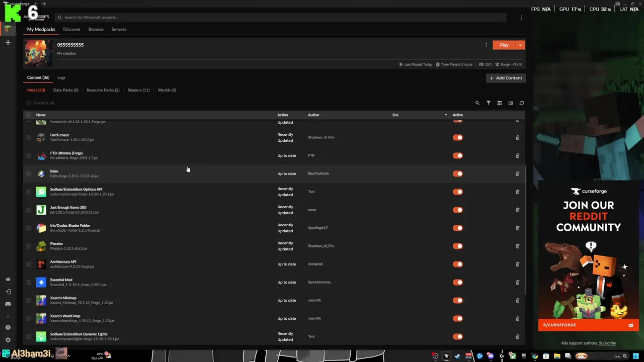Switch to the My Modpacks tab

41,29
